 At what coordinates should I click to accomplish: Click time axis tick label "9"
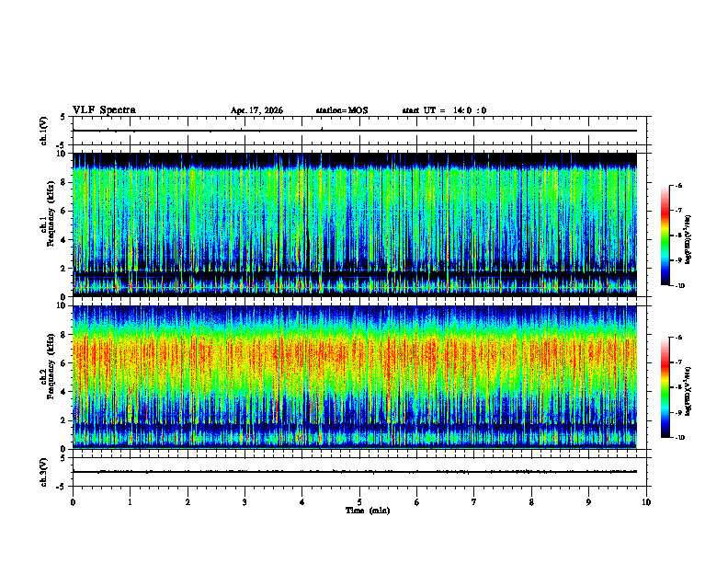pos(588,502)
